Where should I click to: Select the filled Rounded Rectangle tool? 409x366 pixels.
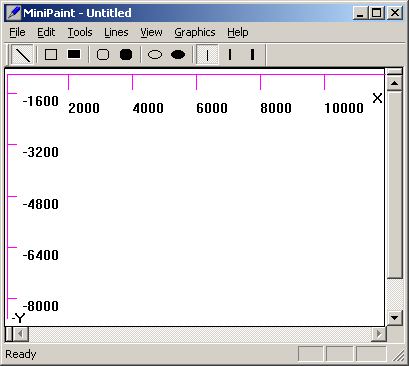126,55
